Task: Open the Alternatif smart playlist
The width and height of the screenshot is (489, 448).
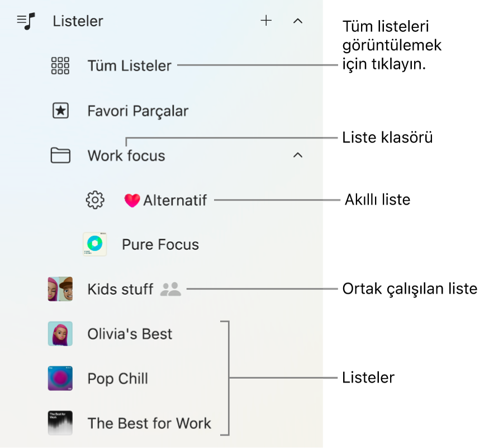Action: pos(175,200)
